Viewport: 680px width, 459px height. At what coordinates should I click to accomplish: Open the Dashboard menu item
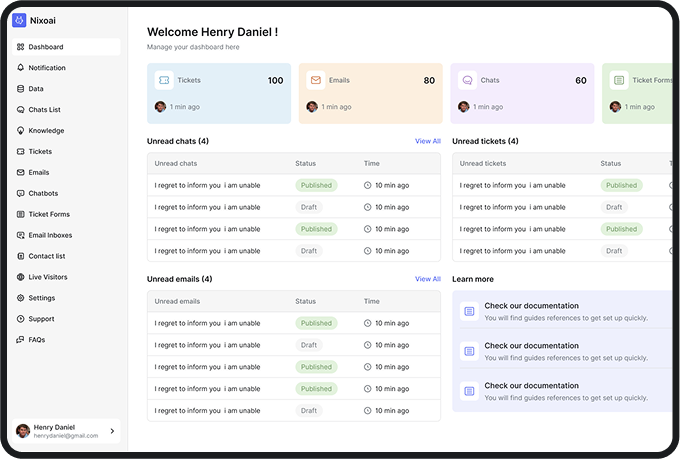(x=45, y=47)
